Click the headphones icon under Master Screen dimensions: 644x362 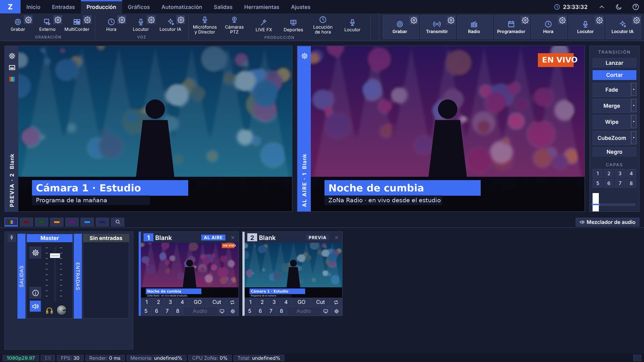click(49, 311)
